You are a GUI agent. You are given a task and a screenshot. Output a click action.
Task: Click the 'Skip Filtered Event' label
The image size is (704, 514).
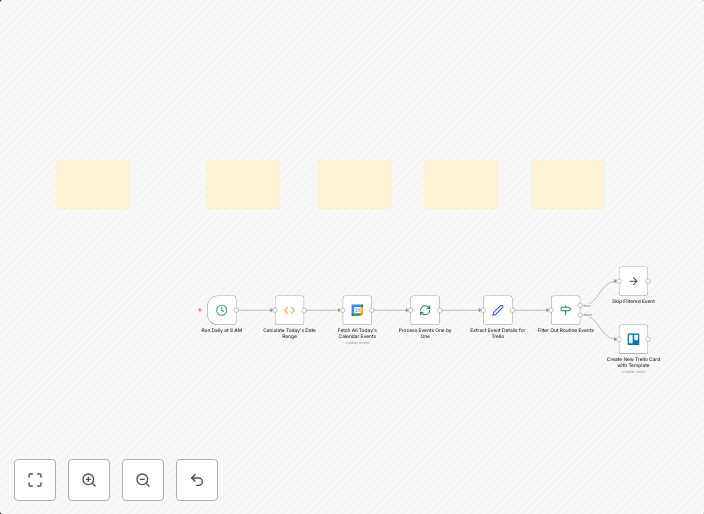coord(634,301)
